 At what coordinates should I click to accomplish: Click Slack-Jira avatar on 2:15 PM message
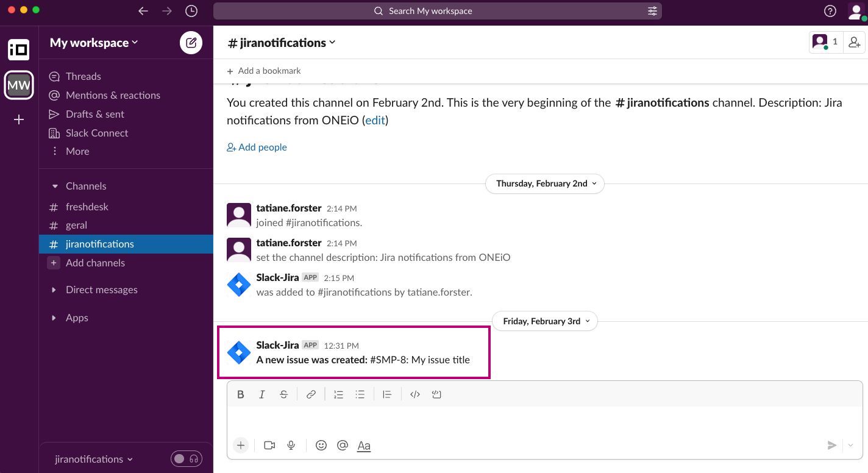pyautogui.click(x=239, y=285)
